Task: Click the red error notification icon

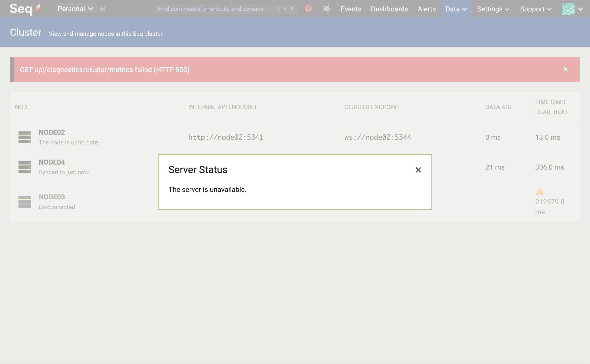Action: click(x=308, y=9)
